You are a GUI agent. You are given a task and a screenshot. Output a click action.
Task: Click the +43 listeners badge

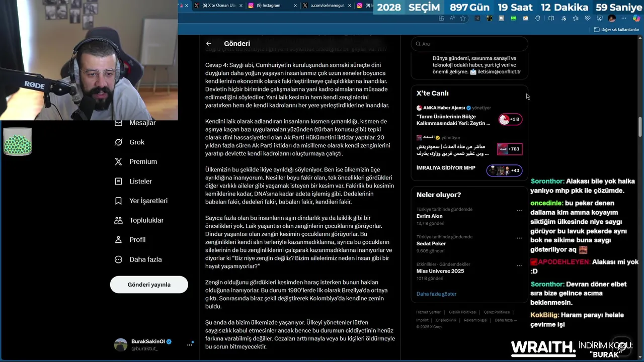point(505,170)
